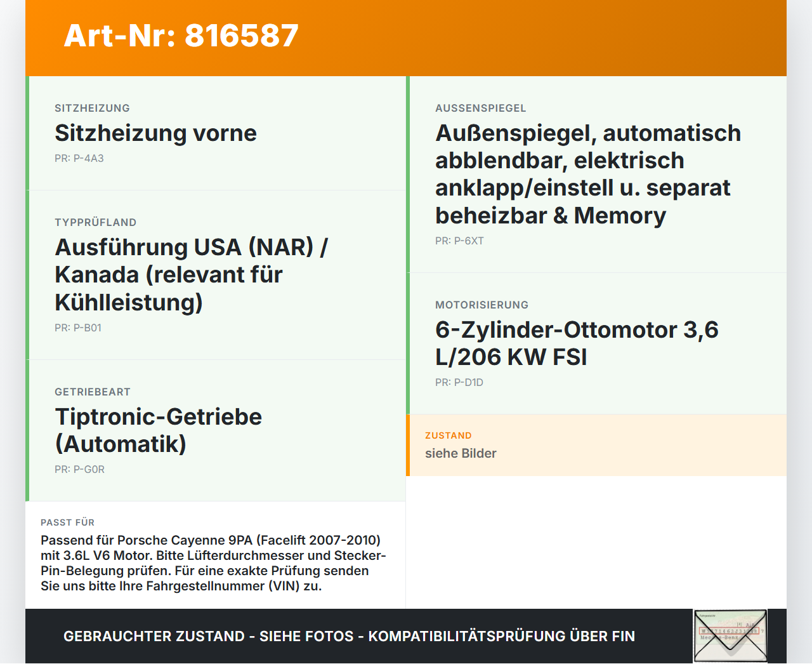Click the AUSSENSPIEGEL label
This screenshot has width=812, height=664.
pyautogui.click(x=481, y=108)
